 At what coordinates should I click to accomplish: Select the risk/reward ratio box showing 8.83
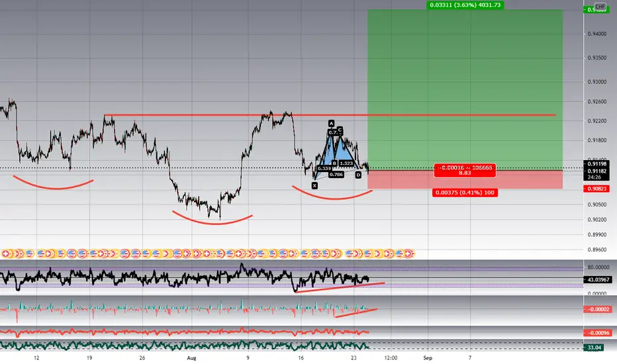(465, 170)
